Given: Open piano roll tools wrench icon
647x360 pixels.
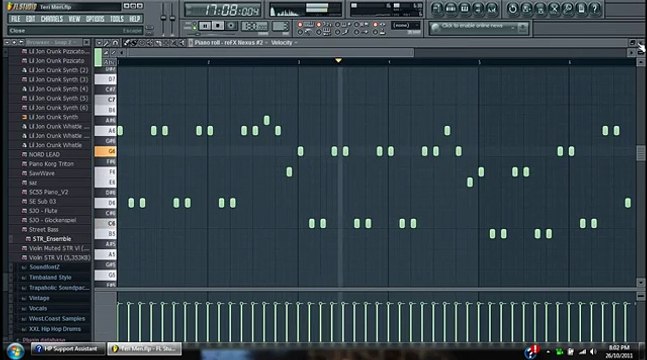Looking at the screenshot, I should tap(106, 43).
